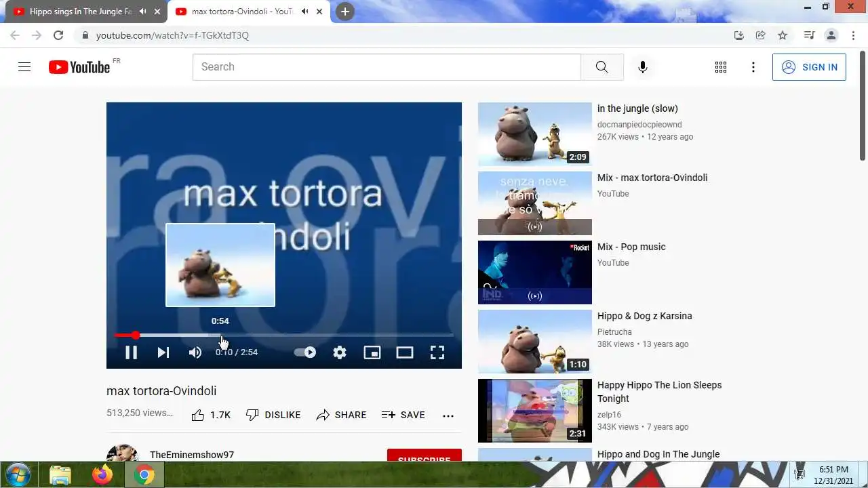The width and height of the screenshot is (868, 488).
Task: Open "Happy Hippo The Lion Sleeps Tonight" title
Action: [660, 392]
